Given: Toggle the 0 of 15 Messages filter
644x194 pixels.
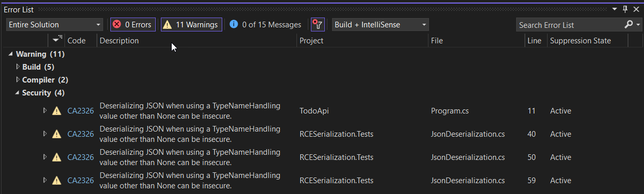Looking at the screenshot, I should (266, 24).
